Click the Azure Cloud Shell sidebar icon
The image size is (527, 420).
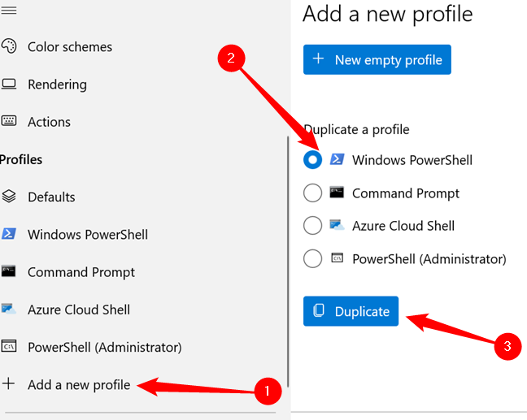tap(9, 310)
